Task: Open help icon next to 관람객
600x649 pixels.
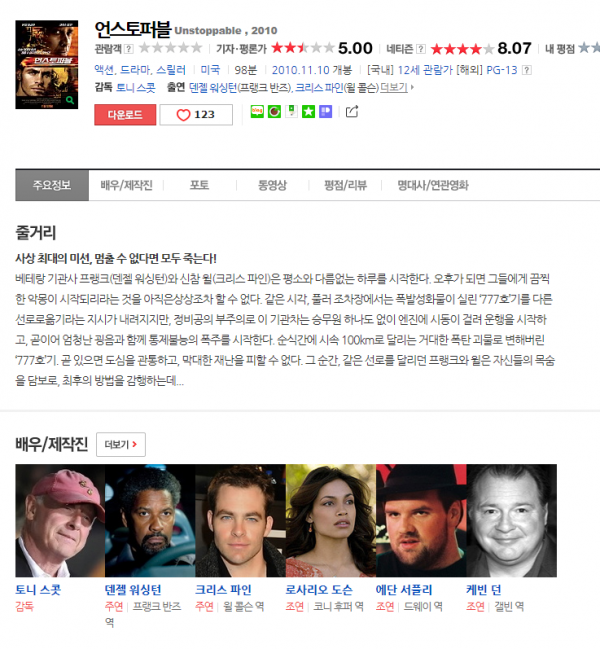Action: (x=129, y=49)
